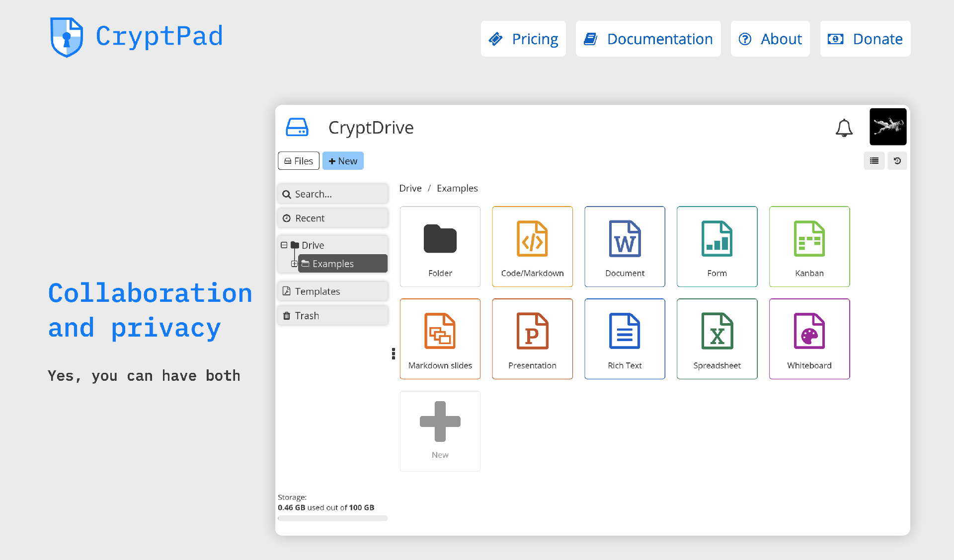Viewport: 954px width, 560px height.
Task: Click the Donate money icon
Action: point(836,39)
